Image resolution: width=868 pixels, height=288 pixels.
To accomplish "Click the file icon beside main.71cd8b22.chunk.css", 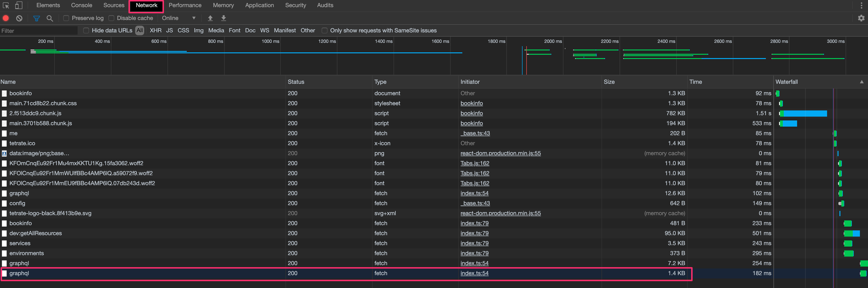I will [x=4, y=104].
